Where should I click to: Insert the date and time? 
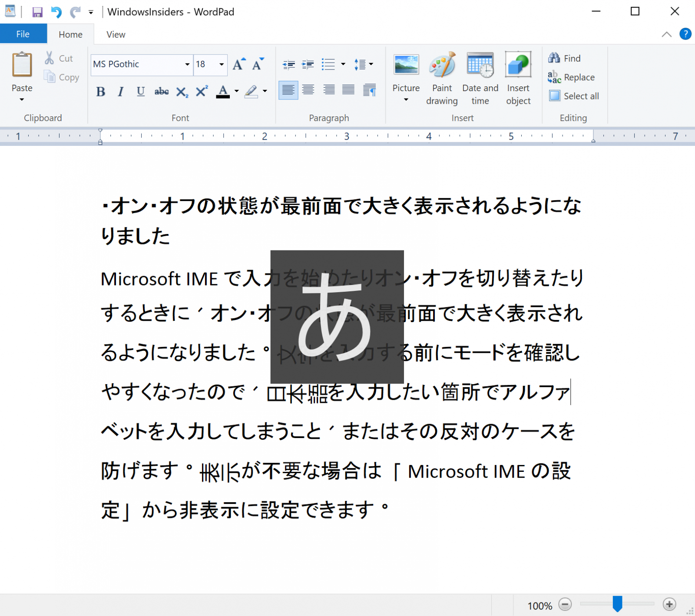click(x=480, y=78)
